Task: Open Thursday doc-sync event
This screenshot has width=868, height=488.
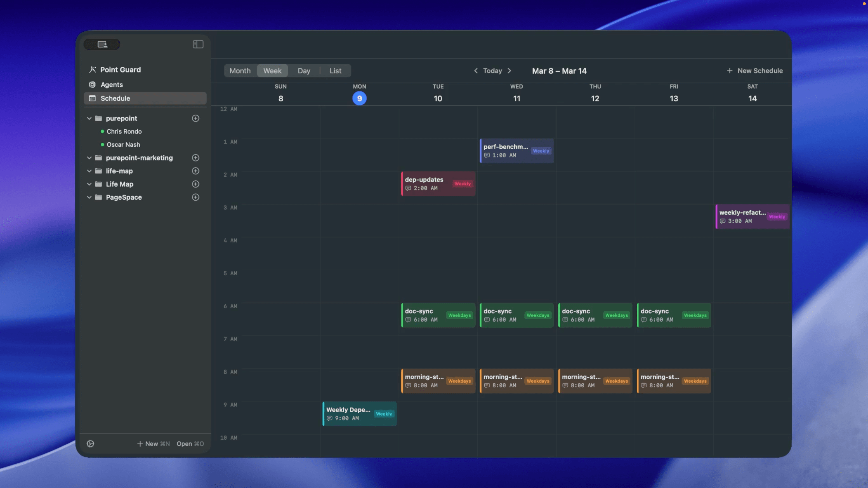Action: point(595,315)
